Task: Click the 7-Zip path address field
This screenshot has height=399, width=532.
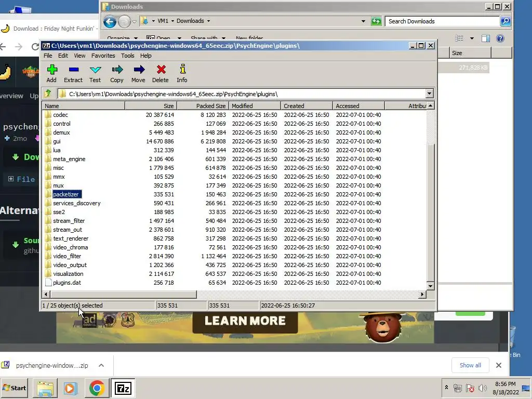Action: [x=242, y=94]
